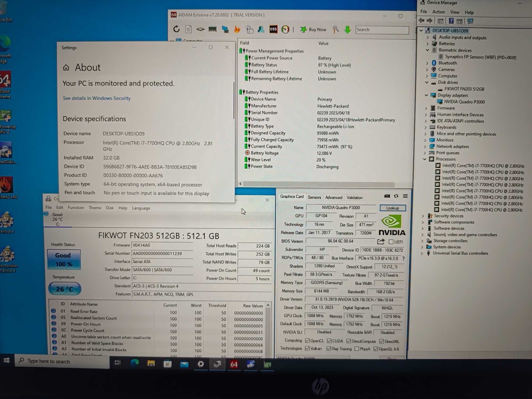Collapse the Processors node
Image resolution: width=532 pixels, height=399 pixels.
click(425, 159)
